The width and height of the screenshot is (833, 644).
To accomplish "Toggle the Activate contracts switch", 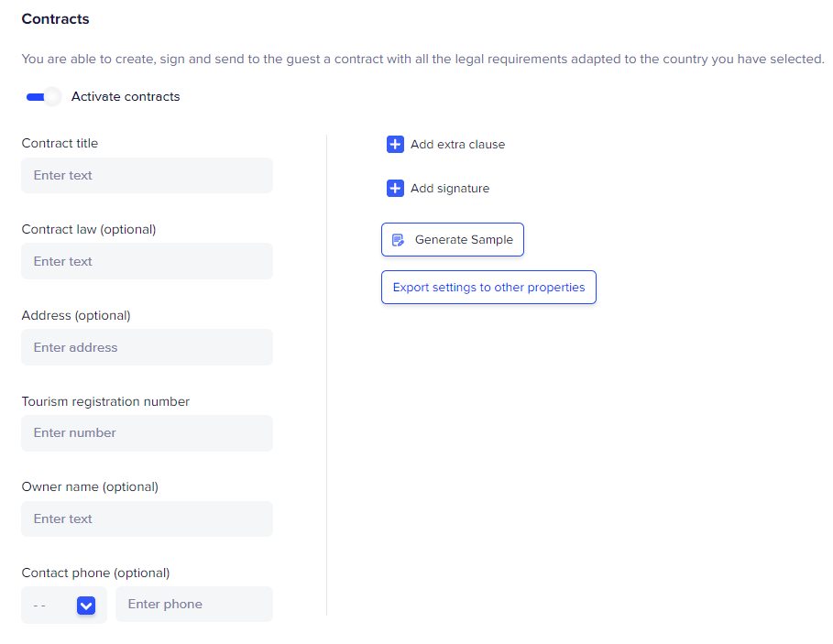I will click(x=44, y=96).
